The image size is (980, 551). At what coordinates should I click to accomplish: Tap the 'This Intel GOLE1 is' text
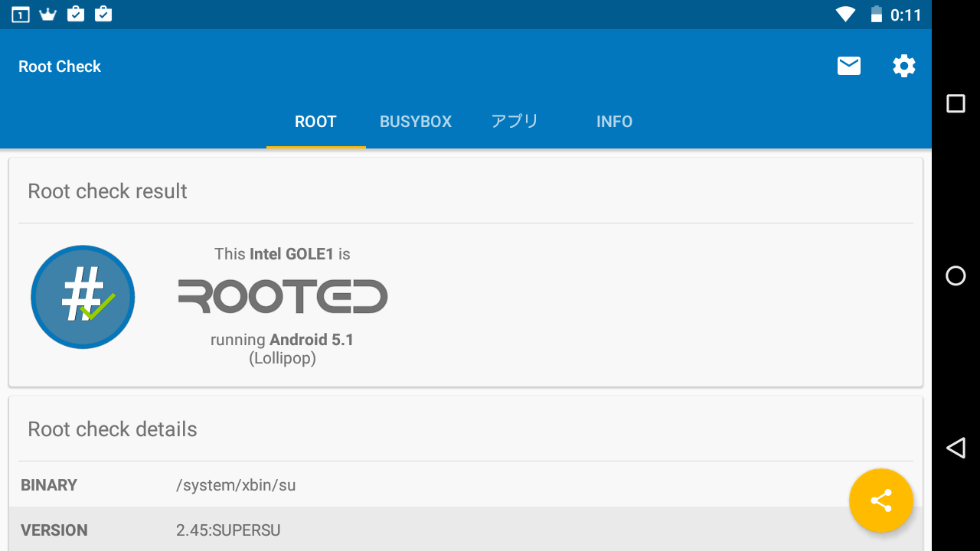click(x=283, y=254)
